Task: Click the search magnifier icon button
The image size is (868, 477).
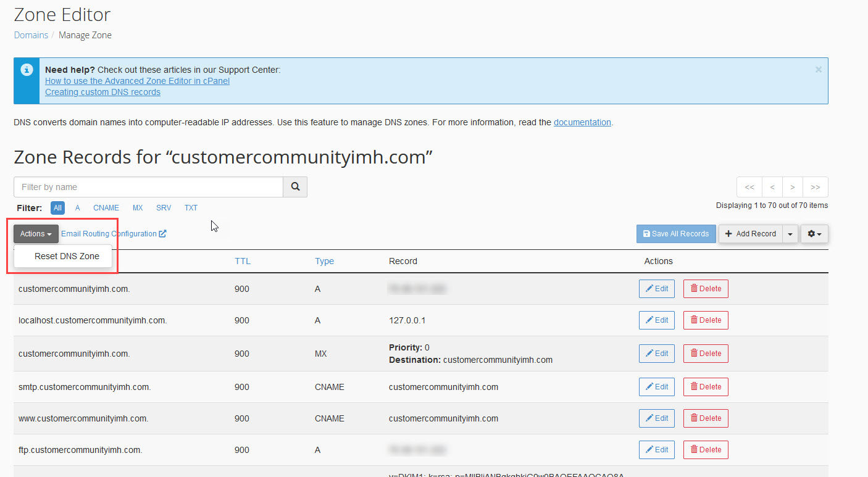Action: [295, 187]
